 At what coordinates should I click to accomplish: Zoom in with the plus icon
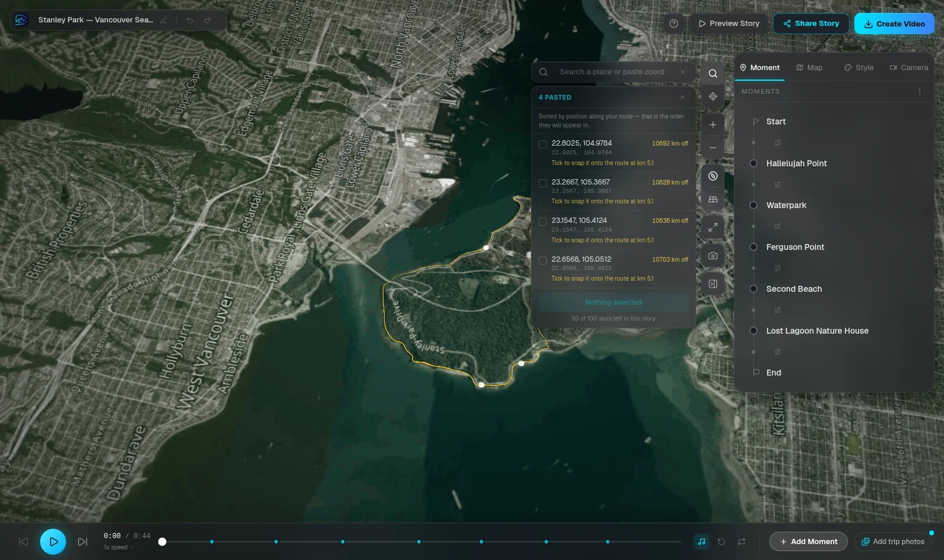pyautogui.click(x=713, y=125)
